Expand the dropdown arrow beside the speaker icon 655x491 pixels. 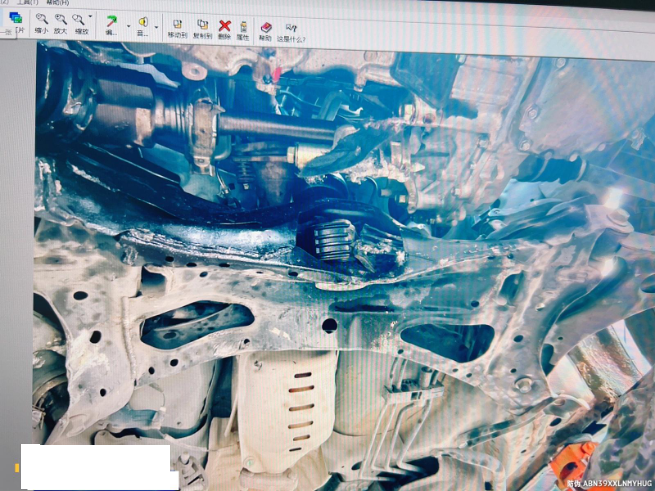[x=157, y=24]
